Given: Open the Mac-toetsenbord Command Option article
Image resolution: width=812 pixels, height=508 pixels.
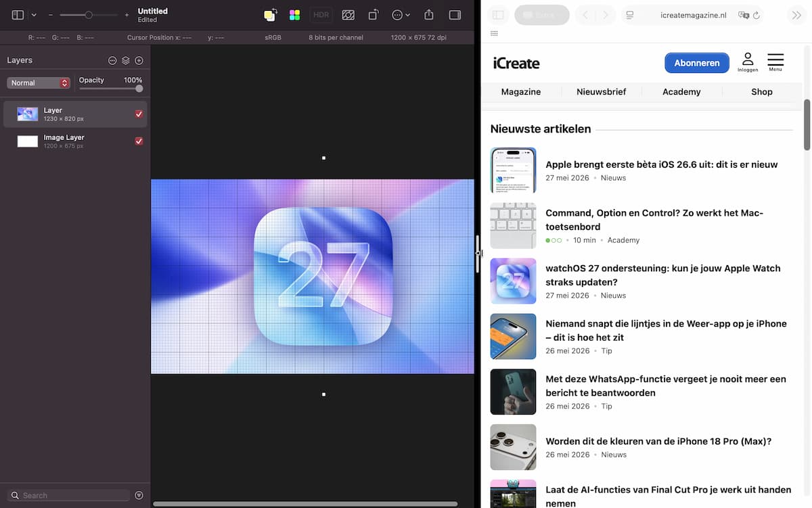Looking at the screenshot, I should pyautogui.click(x=654, y=220).
